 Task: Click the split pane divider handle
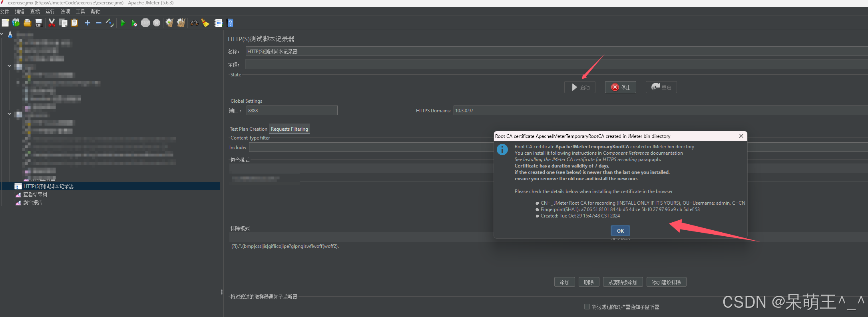tap(222, 292)
